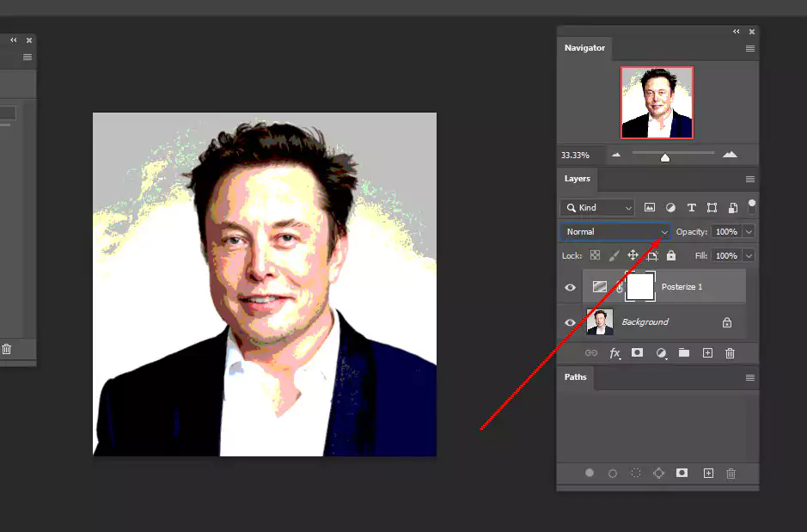
Task: Fill path with foreground color
Action: click(590, 473)
